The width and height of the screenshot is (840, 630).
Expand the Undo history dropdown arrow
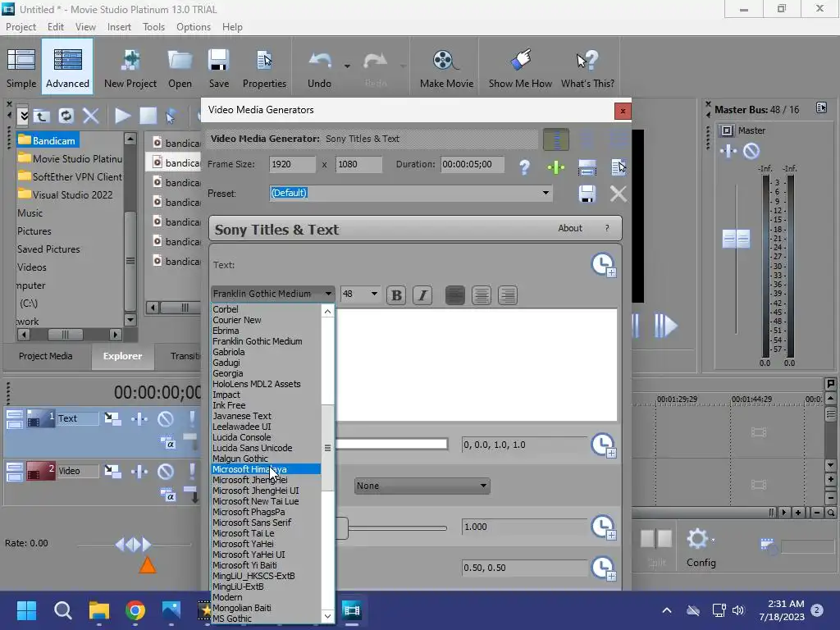(x=347, y=66)
